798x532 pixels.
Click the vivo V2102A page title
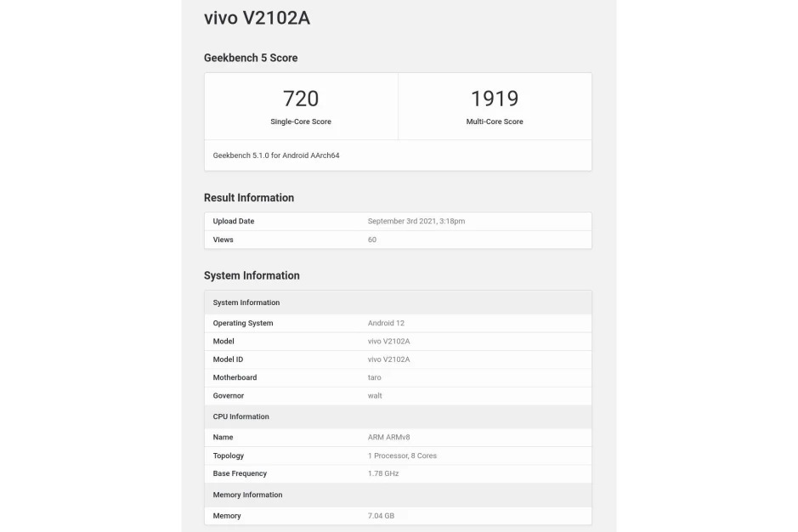[x=257, y=18]
